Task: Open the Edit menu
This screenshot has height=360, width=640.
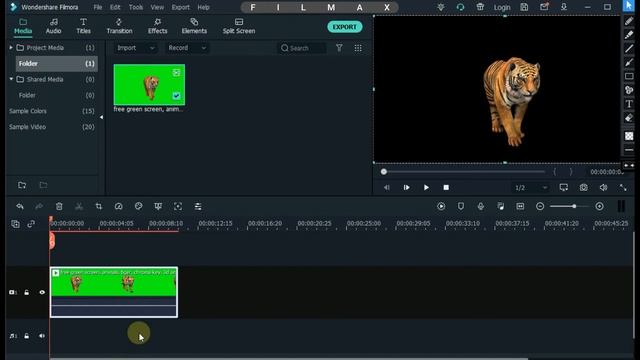Action: click(x=115, y=7)
